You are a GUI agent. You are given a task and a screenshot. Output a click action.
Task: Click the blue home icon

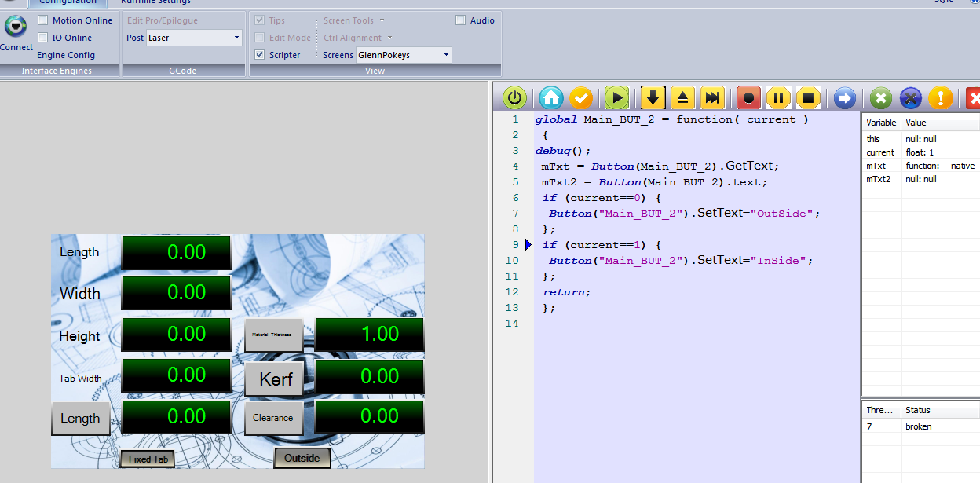(551, 98)
